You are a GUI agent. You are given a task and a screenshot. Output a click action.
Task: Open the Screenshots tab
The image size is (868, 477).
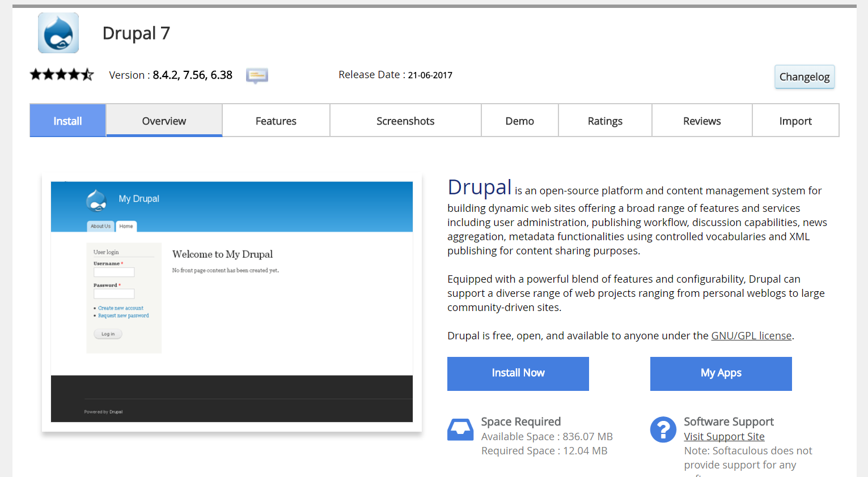[x=405, y=121]
